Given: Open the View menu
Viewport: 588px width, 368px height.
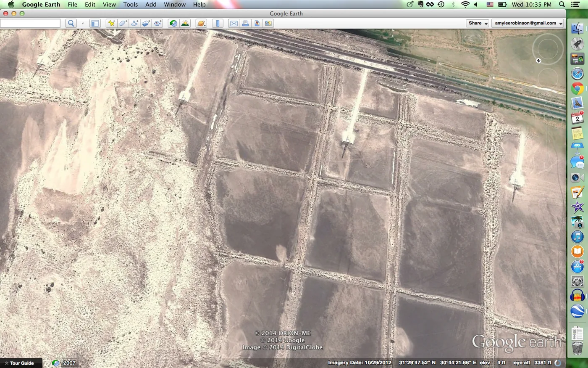Looking at the screenshot, I should pos(109,4).
